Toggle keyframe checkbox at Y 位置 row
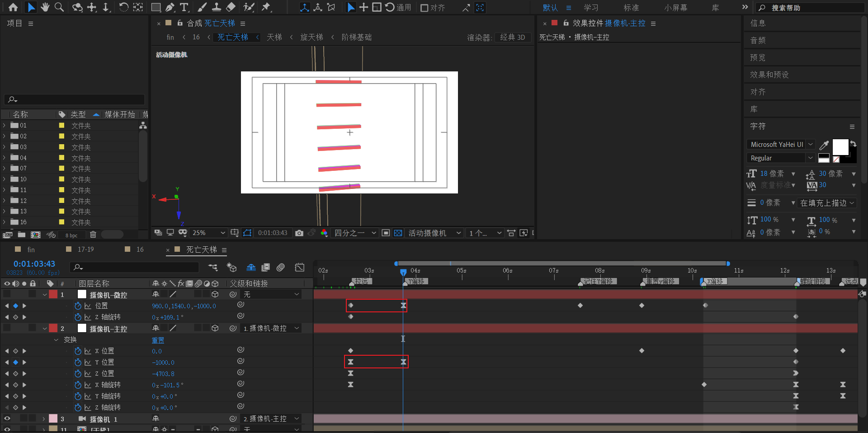The height and width of the screenshot is (433, 868). click(15, 362)
